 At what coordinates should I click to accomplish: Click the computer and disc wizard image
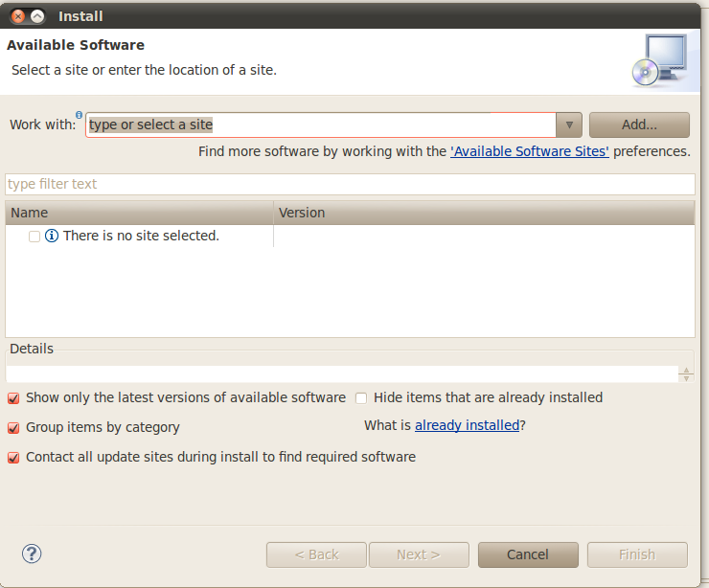click(x=660, y=59)
